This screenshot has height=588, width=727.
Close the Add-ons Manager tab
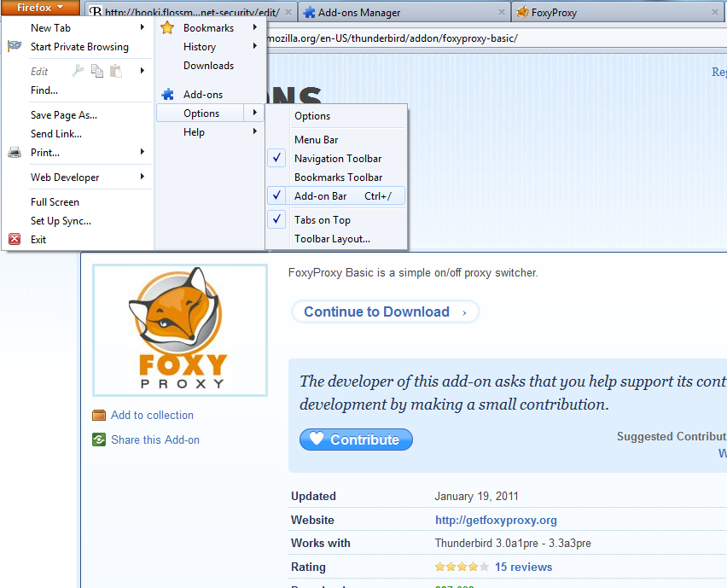498,13
